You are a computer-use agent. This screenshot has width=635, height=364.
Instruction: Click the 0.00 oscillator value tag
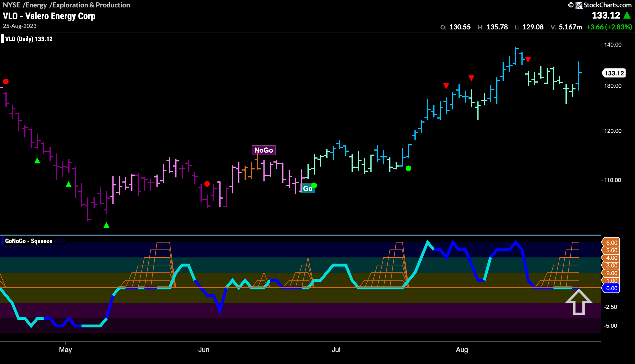pos(611,288)
